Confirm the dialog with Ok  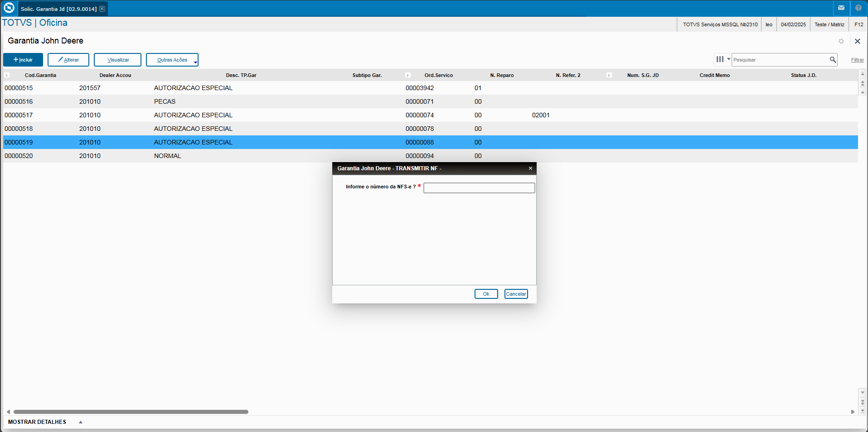coord(486,294)
